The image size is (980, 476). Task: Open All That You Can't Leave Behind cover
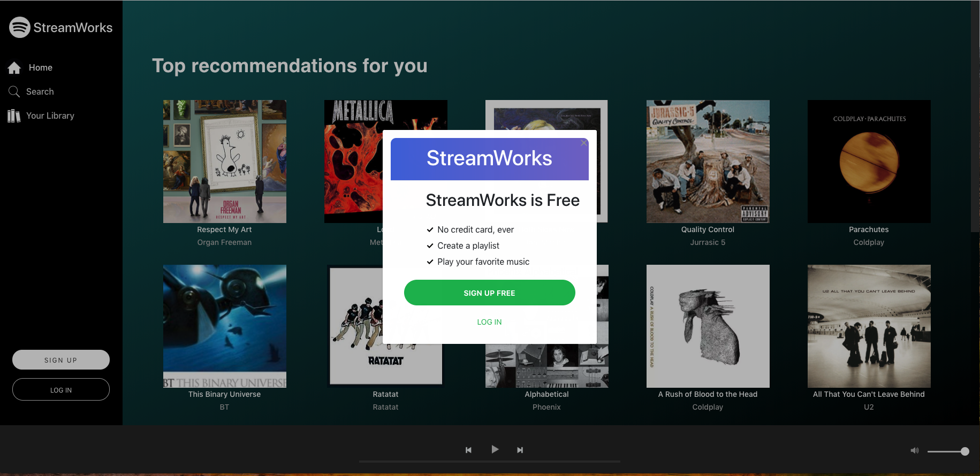click(x=869, y=326)
